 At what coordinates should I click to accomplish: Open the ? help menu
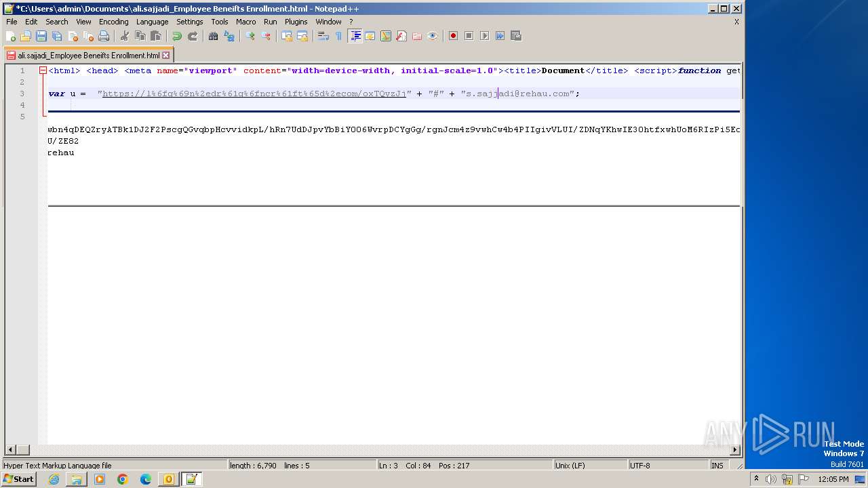351,22
